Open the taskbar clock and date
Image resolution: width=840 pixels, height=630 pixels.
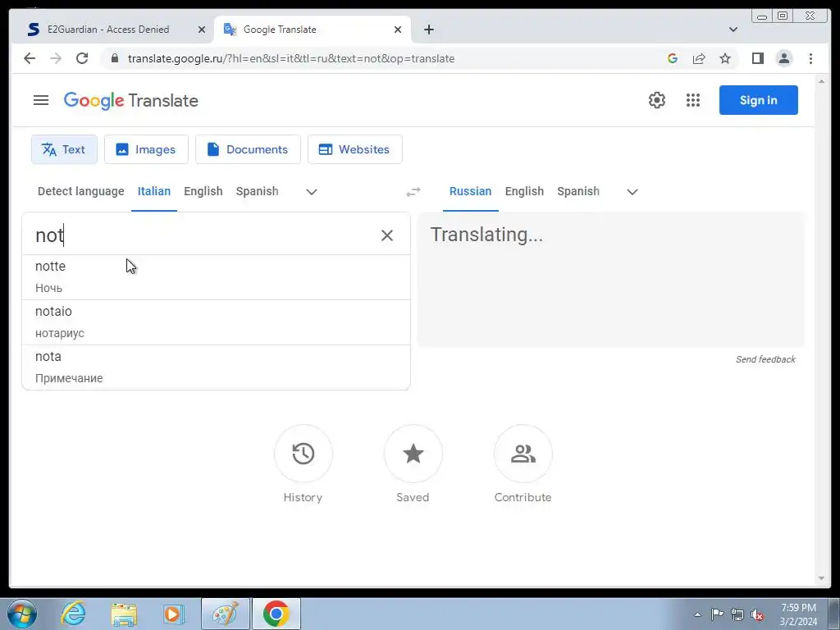click(798, 614)
